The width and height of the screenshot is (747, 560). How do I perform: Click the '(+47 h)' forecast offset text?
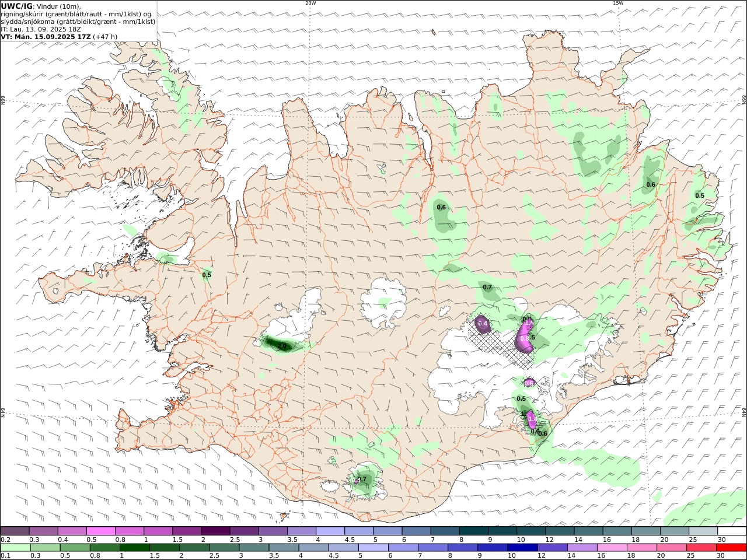coord(105,37)
